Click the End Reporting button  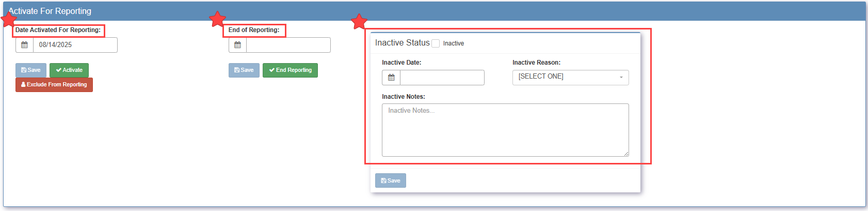[290, 70]
